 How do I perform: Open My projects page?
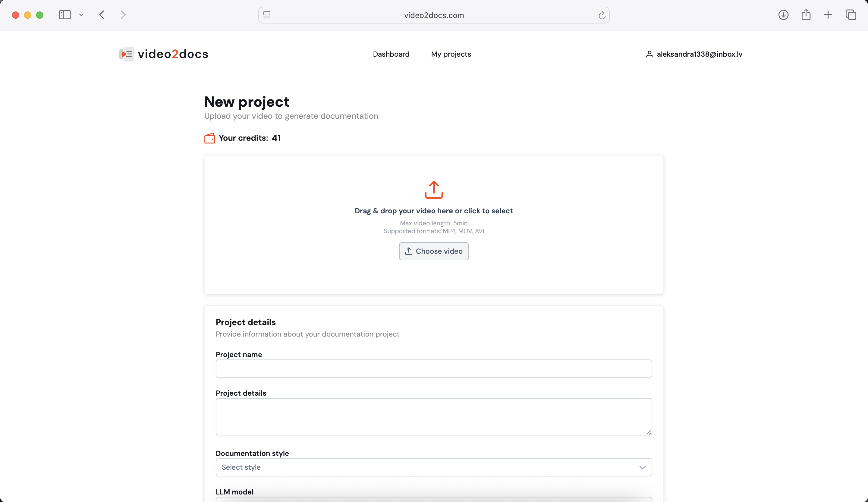click(451, 54)
